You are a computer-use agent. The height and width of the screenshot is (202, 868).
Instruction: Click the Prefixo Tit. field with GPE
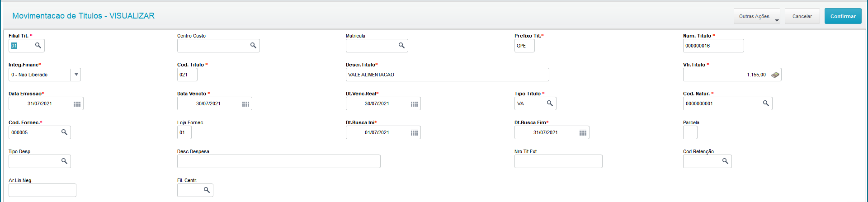[x=524, y=46]
